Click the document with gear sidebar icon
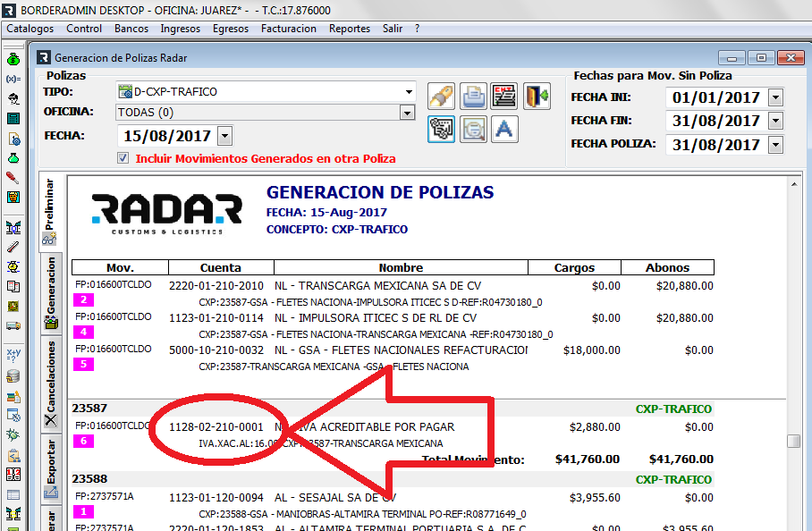Screen dimensions: 812x531 click(13, 139)
